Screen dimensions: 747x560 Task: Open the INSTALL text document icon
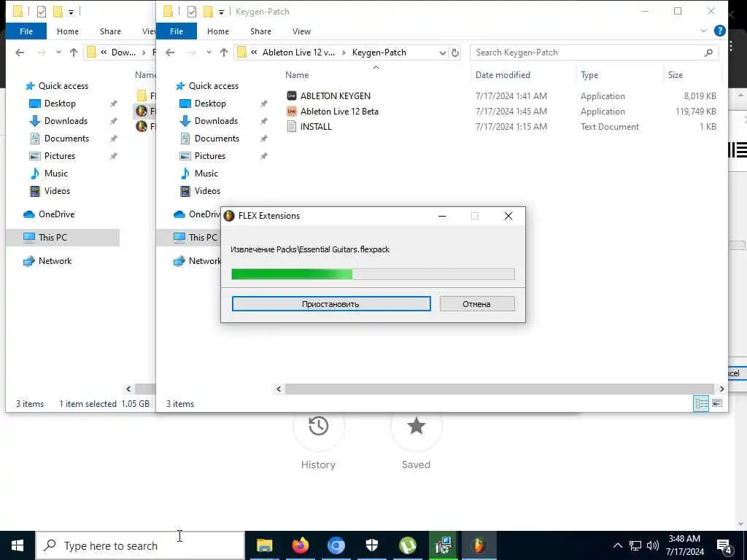point(292,127)
